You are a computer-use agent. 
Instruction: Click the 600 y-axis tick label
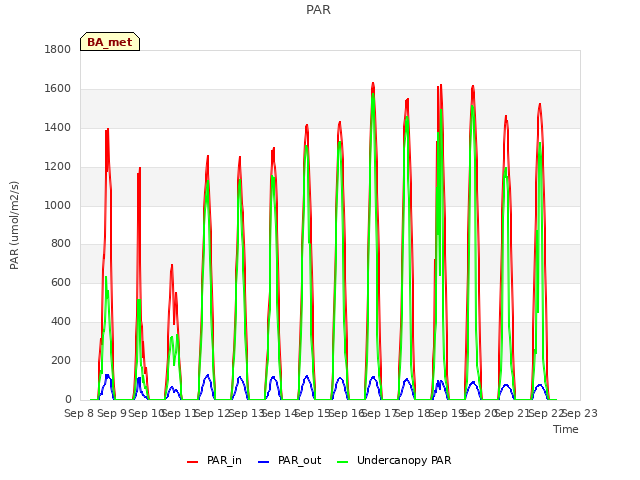[61, 282]
